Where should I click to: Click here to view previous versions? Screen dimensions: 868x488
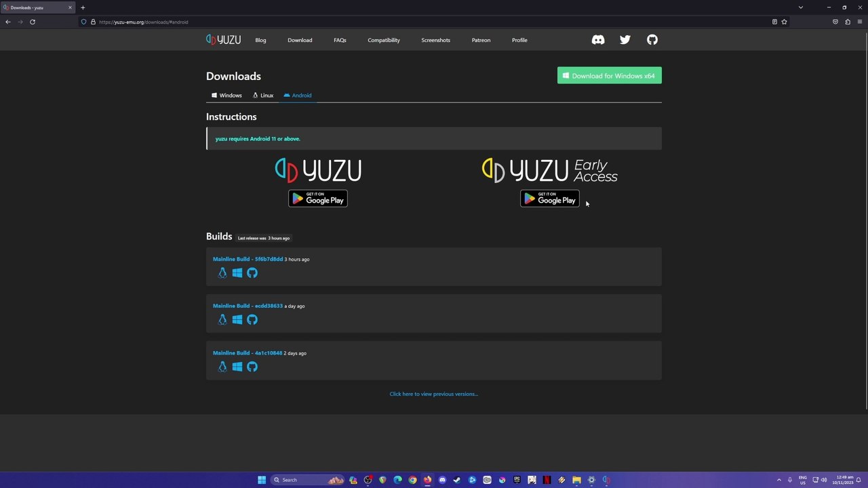434,394
